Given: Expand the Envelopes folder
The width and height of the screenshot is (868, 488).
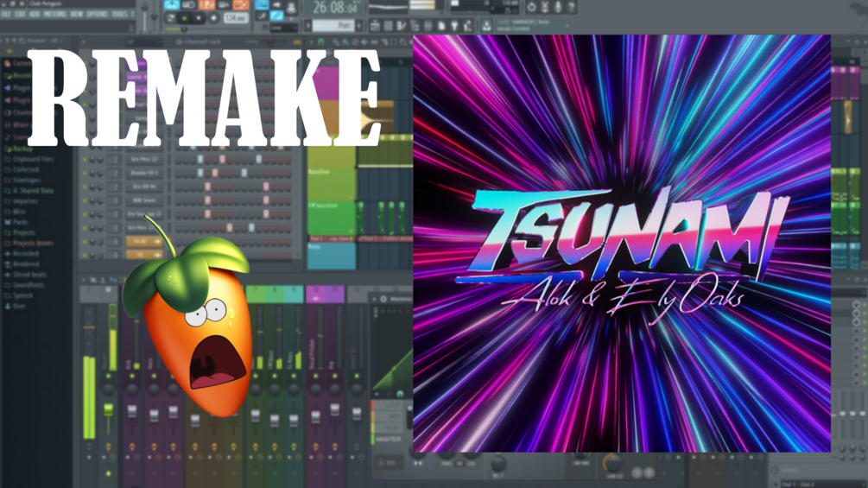Looking at the screenshot, I should pos(22,180).
